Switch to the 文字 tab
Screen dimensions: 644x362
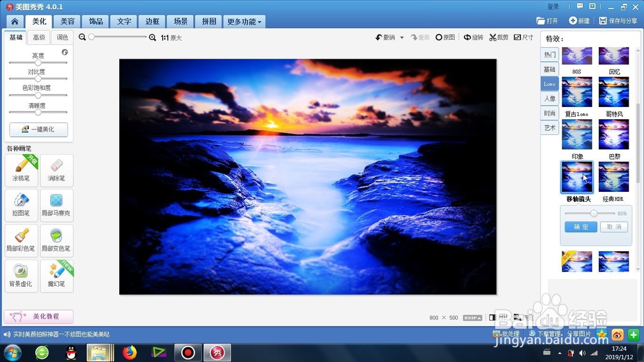[x=124, y=21]
